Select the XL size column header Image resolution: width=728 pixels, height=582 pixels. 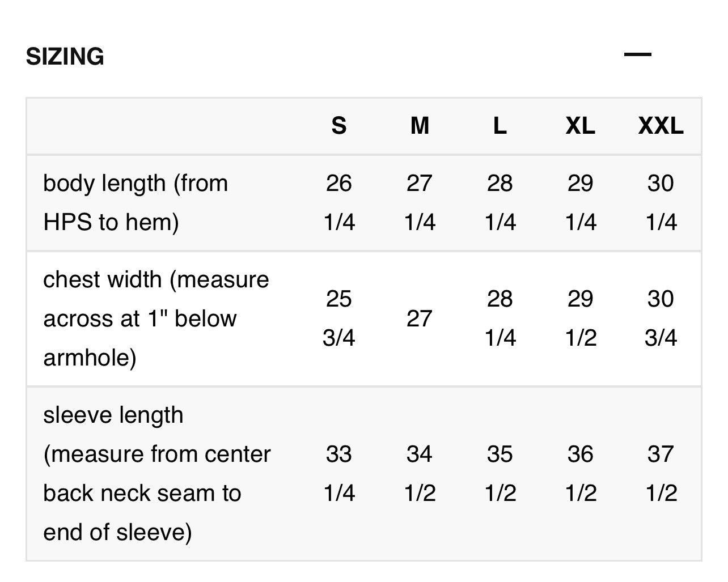581,125
